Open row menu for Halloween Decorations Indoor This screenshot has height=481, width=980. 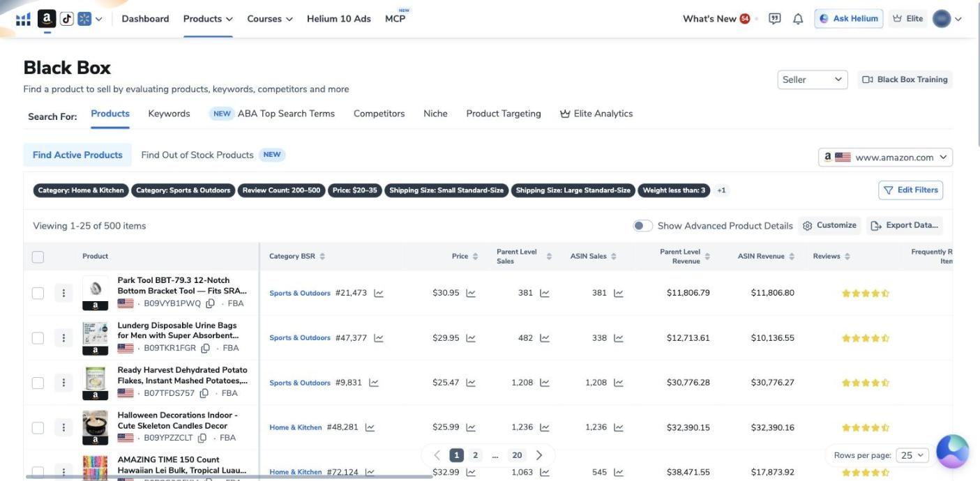point(63,427)
